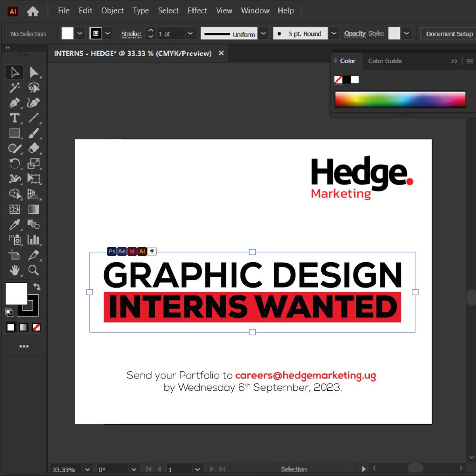Open 5 pt. Round brush dropdown
Image resolution: width=476 pixels, height=476 pixels.
pyautogui.click(x=334, y=34)
